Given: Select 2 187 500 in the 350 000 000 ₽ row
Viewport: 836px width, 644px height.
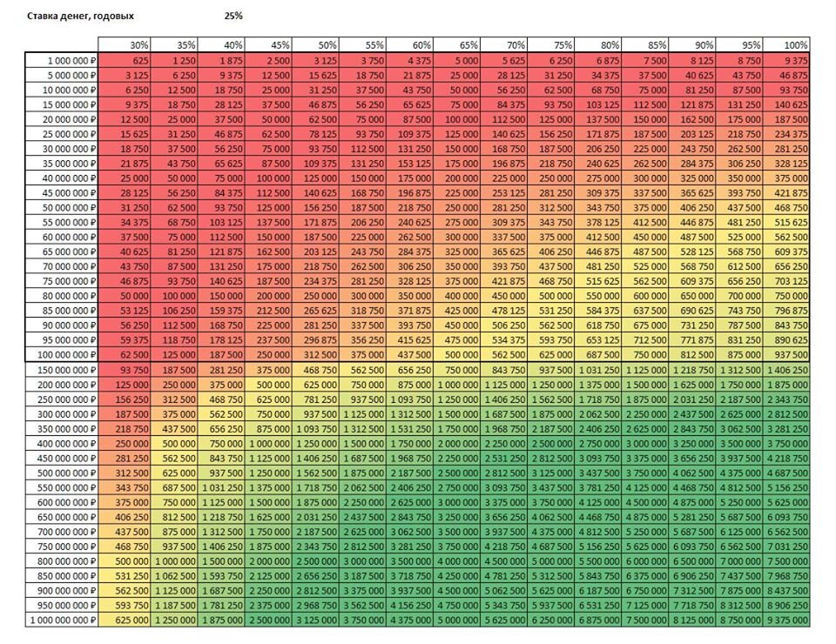Looking at the screenshot, I should (550, 429).
